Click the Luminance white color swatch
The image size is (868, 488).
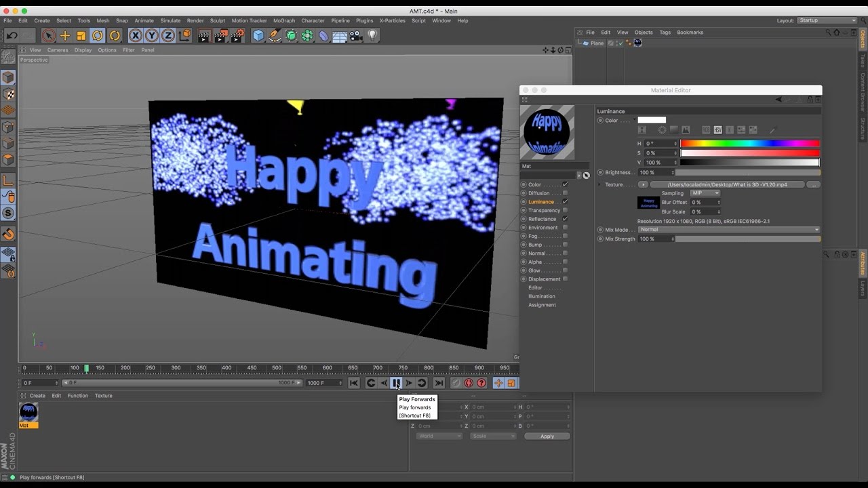click(x=652, y=120)
